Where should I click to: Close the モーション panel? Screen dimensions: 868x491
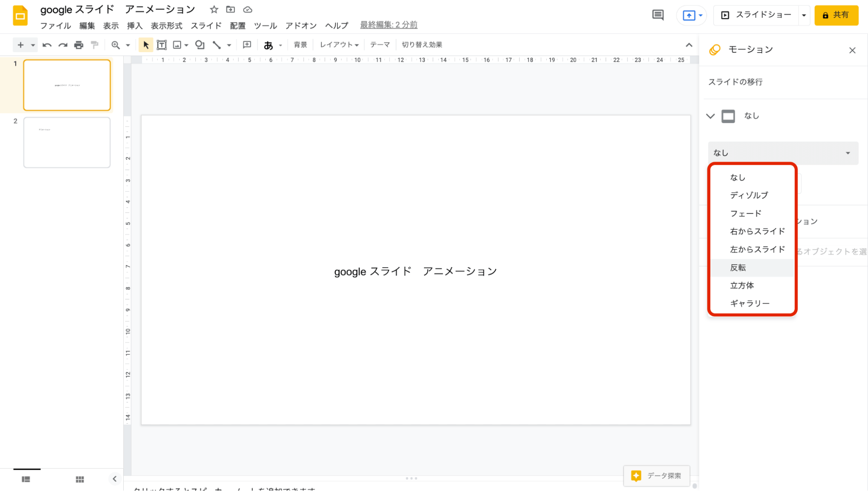point(852,50)
